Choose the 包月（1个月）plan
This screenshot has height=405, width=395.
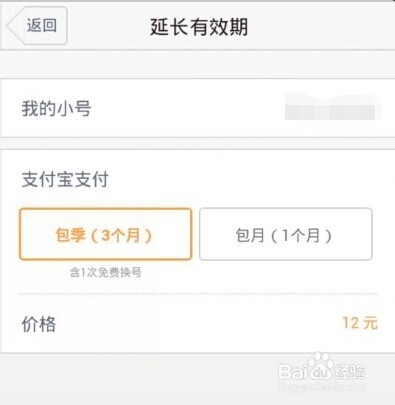[286, 234]
